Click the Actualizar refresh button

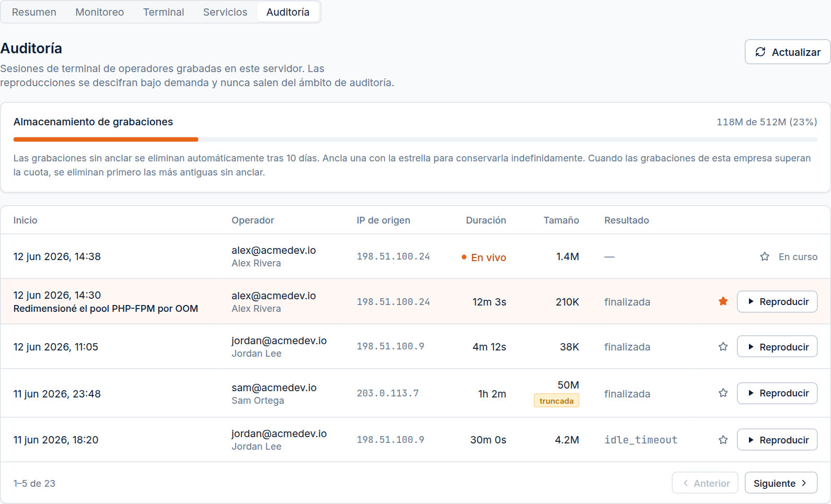[788, 52]
